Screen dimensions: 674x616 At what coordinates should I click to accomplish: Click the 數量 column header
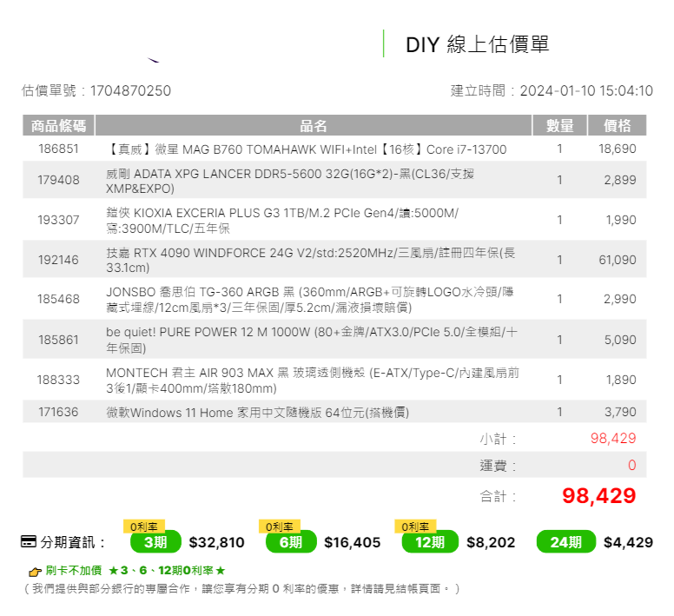[x=559, y=125]
